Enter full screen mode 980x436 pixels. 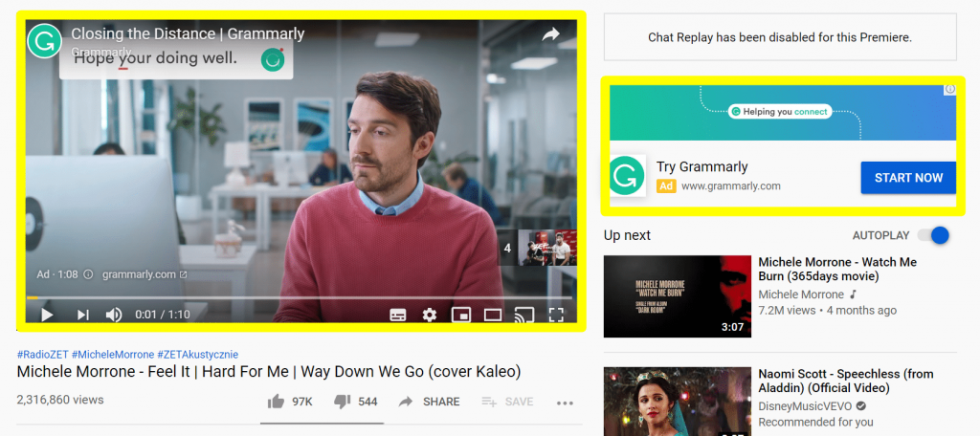[556, 315]
